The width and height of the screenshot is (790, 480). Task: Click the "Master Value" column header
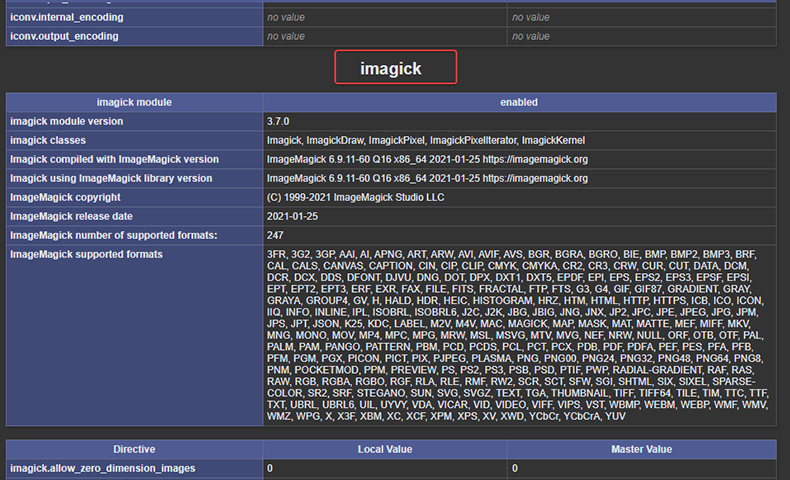[x=640, y=449]
